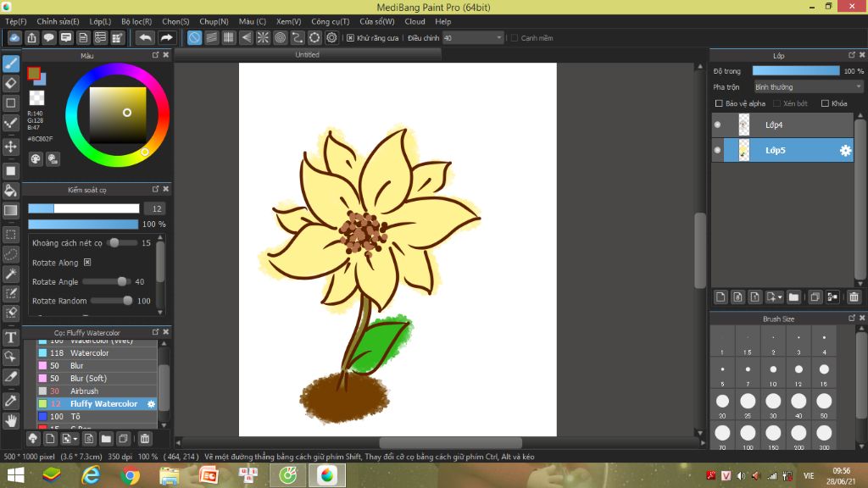Enable the Khóa layer lock checkbox
Screen dimensions: 868x488
825,103
